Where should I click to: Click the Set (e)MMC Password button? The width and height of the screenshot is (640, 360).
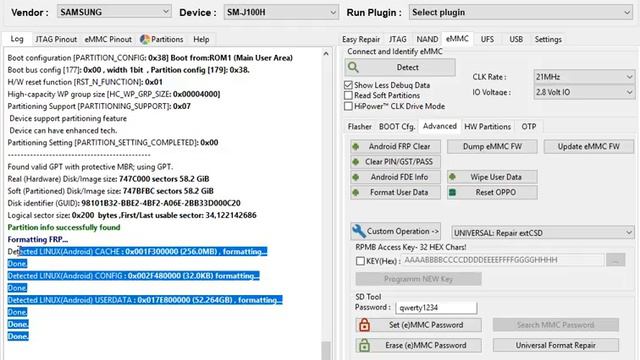[x=418, y=325]
